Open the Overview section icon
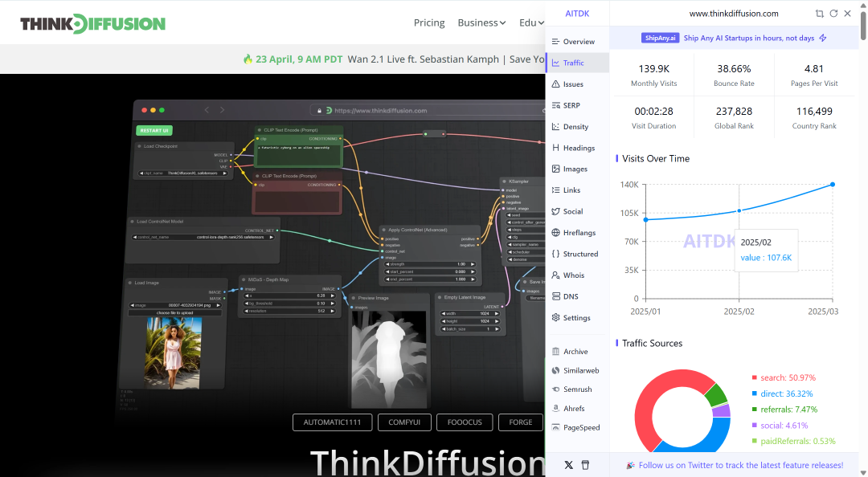The height and width of the screenshot is (477, 868). (x=555, y=42)
